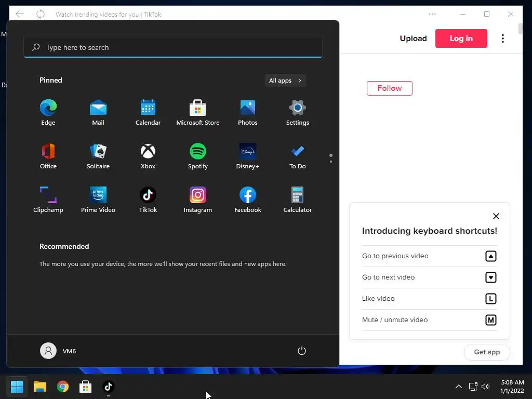This screenshot has height=399, width=532.
Task: Click the M key mute shortcut
Action: [x=490, y=320]
